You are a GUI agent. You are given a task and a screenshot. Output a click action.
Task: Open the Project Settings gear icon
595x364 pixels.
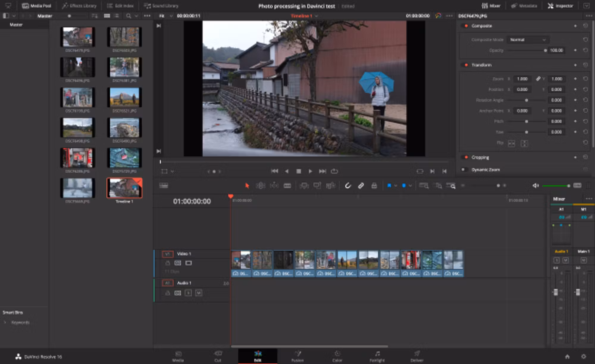pos(584,356)
